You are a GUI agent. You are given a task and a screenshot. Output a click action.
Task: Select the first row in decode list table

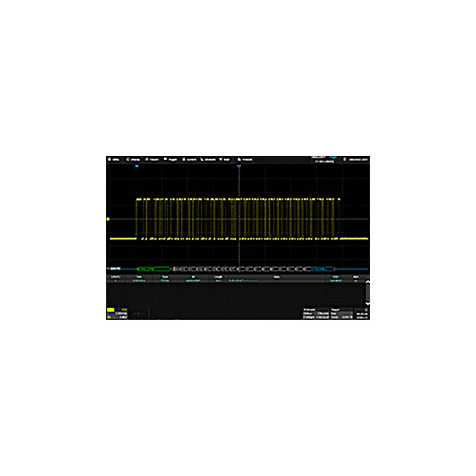(235, 281)
